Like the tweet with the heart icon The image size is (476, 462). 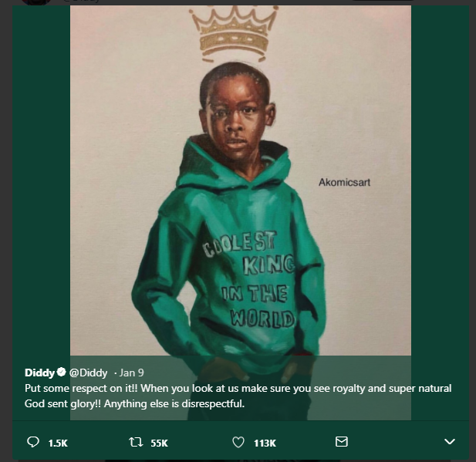[x=239, y=443]
